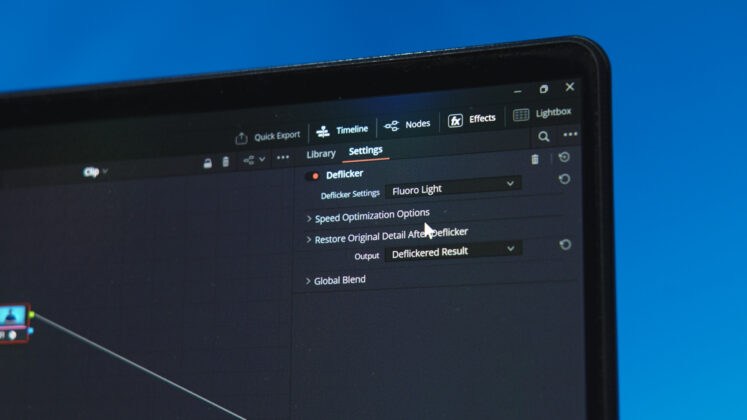Image resolution: width=747 pixels, height=420 pixels.
Task: Open the Effects panel
Action: point(472,119)
